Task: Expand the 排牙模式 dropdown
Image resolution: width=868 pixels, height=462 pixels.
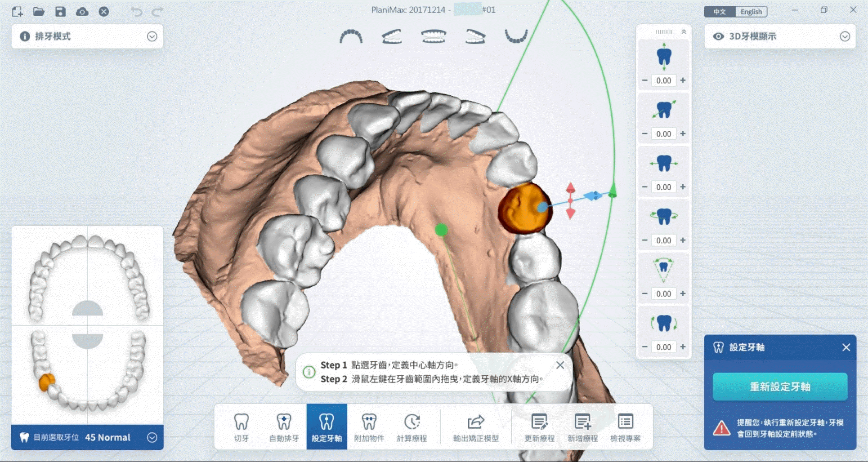Action: click(152, 36)
